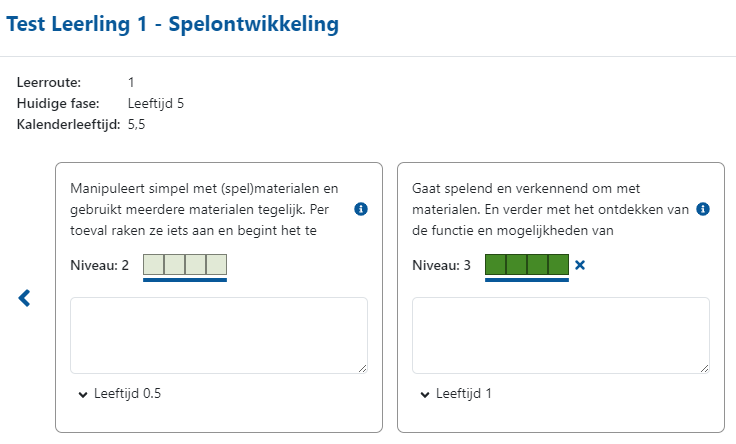Select fourth score box of Niveau 2

[x=216, y=265]
